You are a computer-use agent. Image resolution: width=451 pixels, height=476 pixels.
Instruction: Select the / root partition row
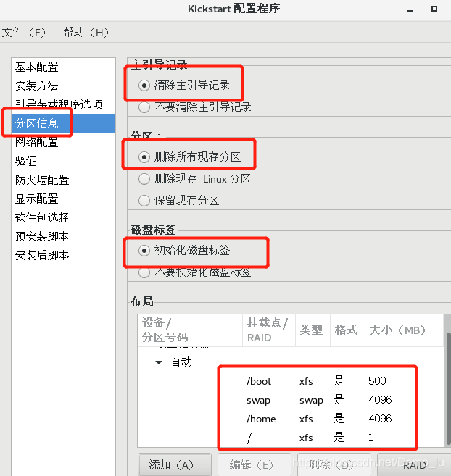pos(291,438)
